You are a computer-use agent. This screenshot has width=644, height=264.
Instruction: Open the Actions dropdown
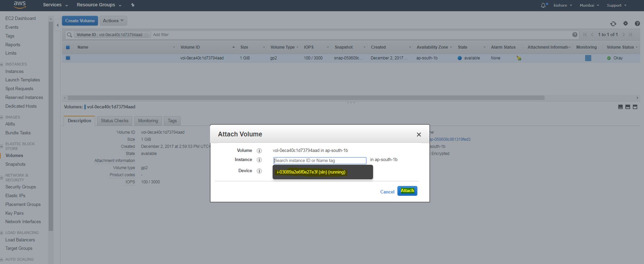(x=113, y=21)
